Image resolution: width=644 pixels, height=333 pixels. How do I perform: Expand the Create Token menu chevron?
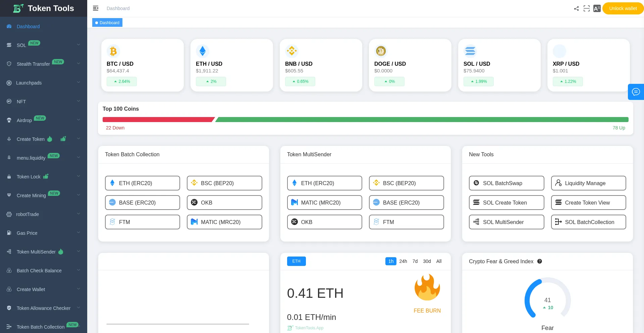coord(78,138)
